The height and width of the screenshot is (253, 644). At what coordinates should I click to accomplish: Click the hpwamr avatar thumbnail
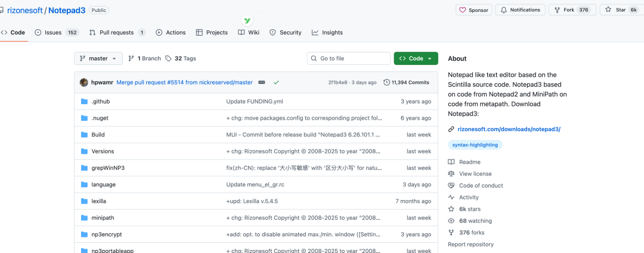click(84, 82)
